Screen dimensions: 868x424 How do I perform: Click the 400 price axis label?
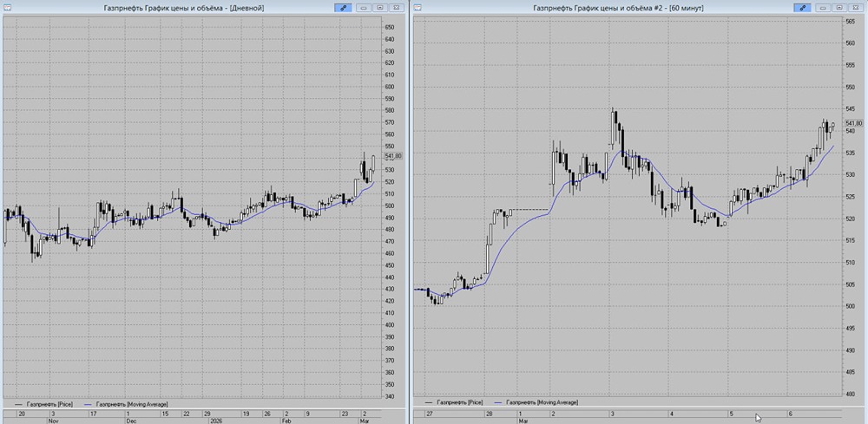point(390,325)
